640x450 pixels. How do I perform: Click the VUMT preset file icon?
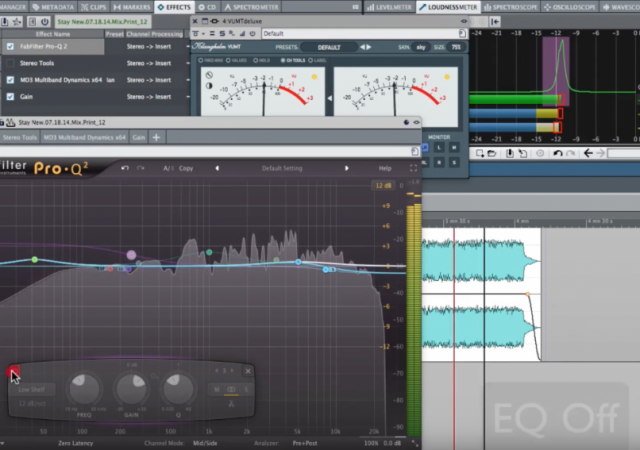pos(462,33)
